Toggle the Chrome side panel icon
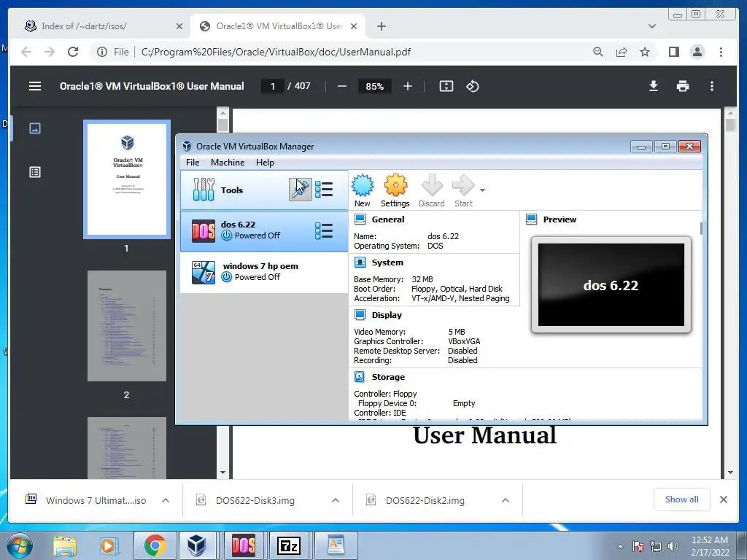Image resolution: width=747 pixels, height=560 pixels. click(673, 52)
